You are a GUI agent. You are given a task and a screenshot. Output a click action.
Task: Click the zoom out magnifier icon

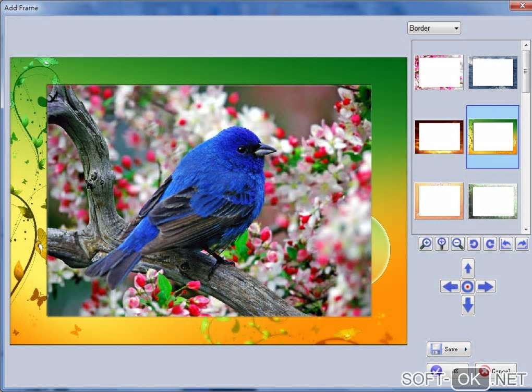tap(458, 244)
